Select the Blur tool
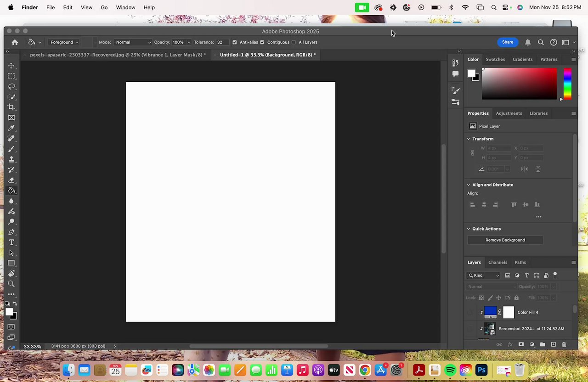 pyautogui.click(x=11, y=201)
